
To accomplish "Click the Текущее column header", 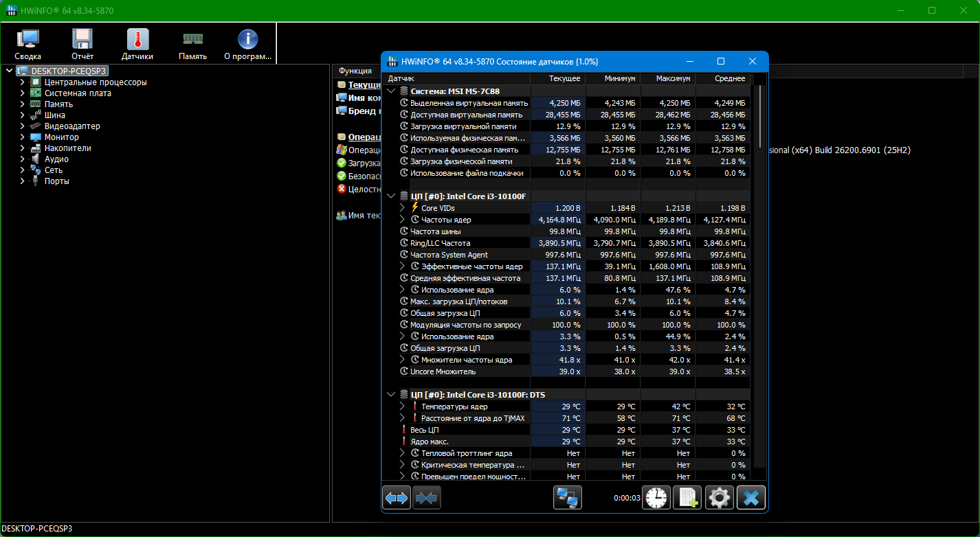I will pos(557,78).
